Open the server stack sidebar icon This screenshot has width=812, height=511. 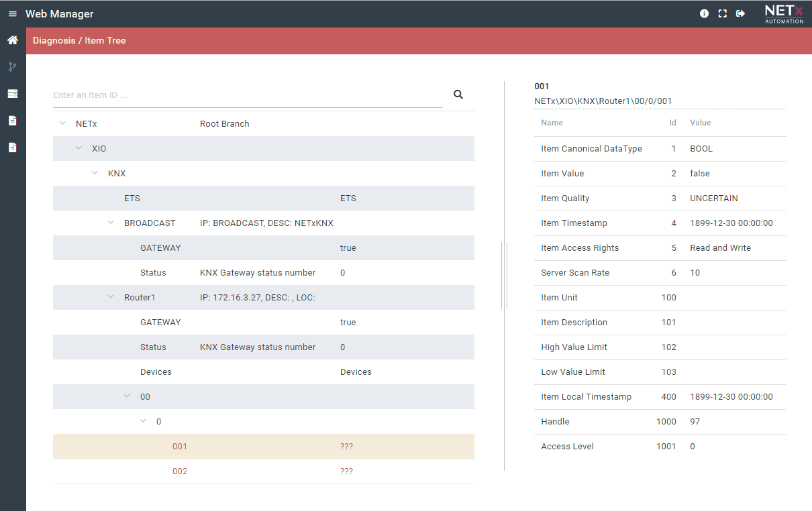pyautogui.click(x=12, y=94)
